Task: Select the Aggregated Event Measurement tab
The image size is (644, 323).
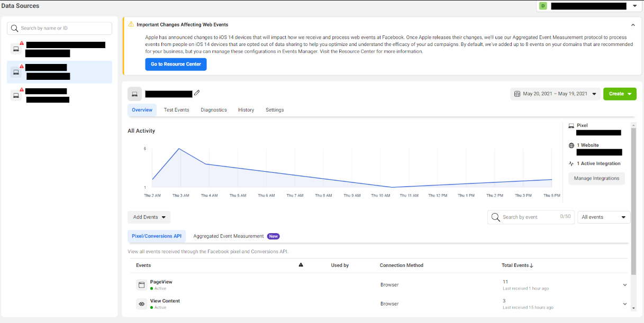Action: (x=229, y=236)
